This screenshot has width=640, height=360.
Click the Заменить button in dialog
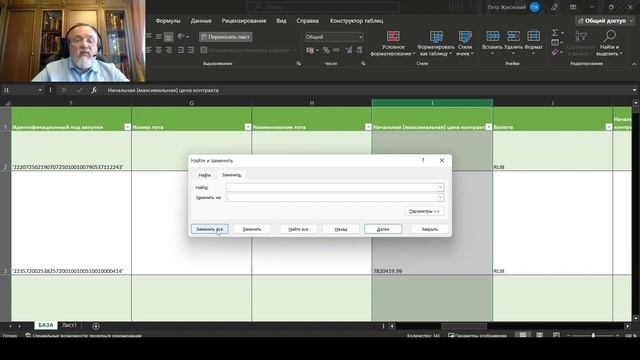[x=252, y=229]
